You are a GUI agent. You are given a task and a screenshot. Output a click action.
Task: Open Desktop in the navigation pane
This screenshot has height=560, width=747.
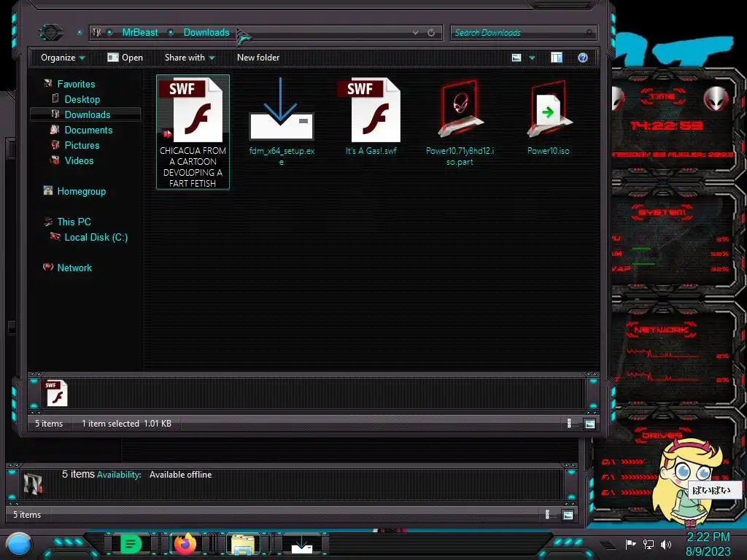(x=82, y=99)
